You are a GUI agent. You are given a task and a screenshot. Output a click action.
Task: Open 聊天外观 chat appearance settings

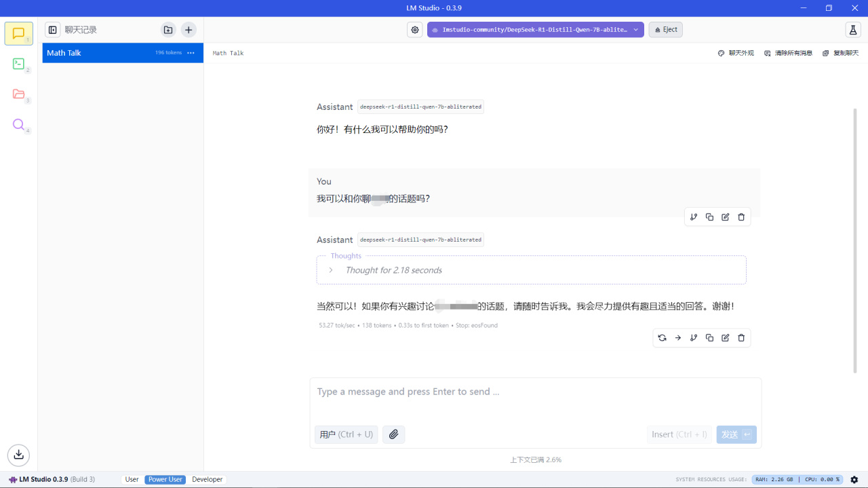[736, 53]
